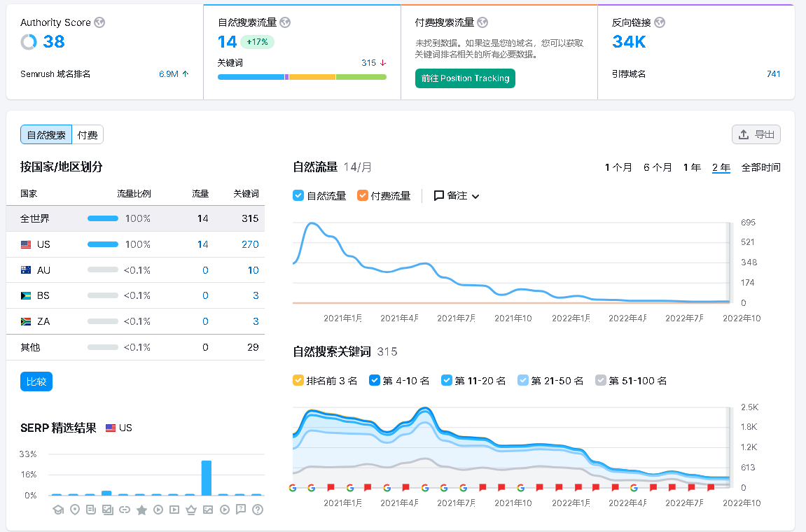The height and width of the screenshot is (532, 806).
Task: Open the US country selector near SERP 精选结果
Action: (x=119, y=428)
